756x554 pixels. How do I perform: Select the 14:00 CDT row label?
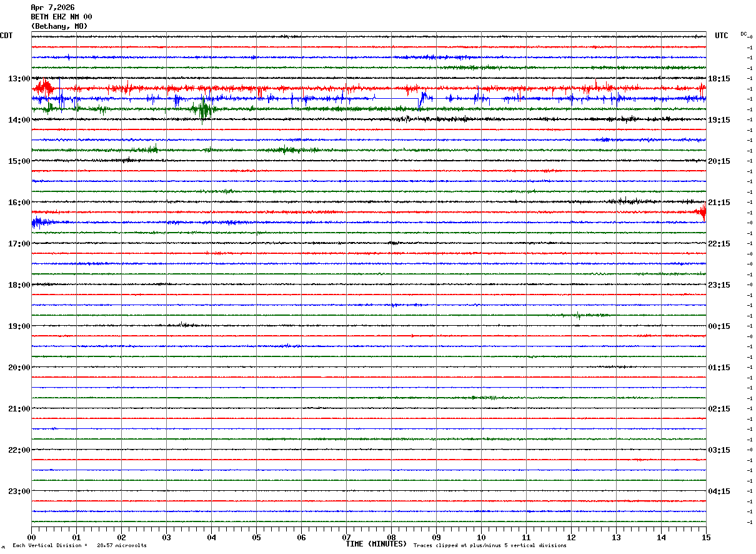19,120
